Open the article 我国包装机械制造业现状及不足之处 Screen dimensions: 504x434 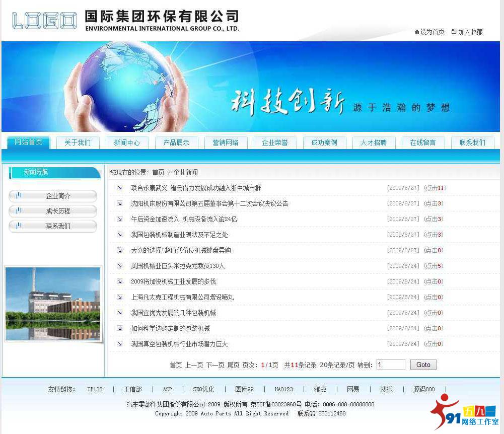[168, 235]
